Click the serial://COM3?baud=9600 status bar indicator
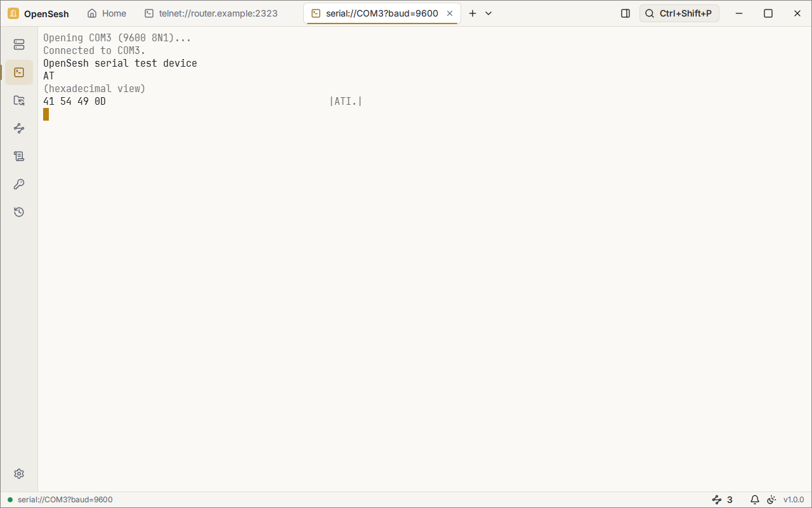This screenshot has width=812, height=508. pyautogui.click(x=60, y=500)
